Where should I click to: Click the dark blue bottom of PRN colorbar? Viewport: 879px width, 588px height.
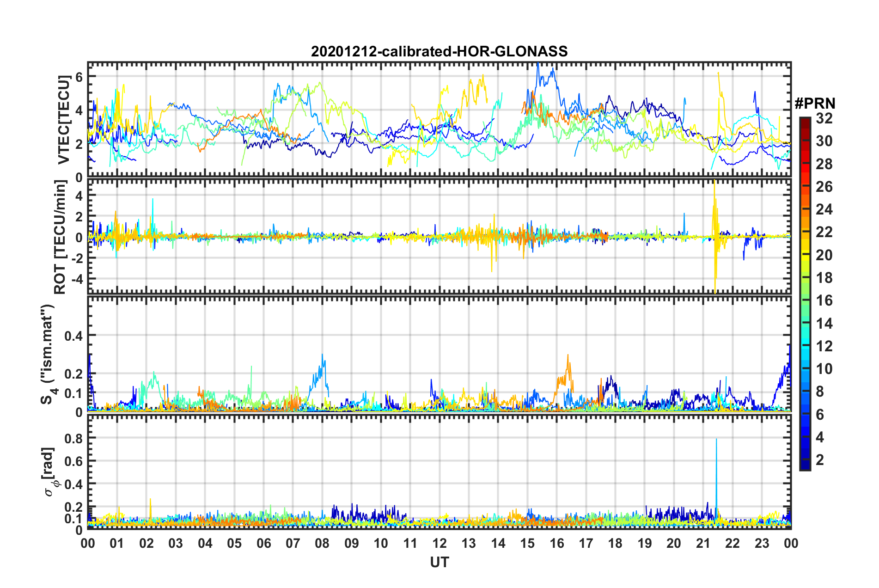(805, 466)
